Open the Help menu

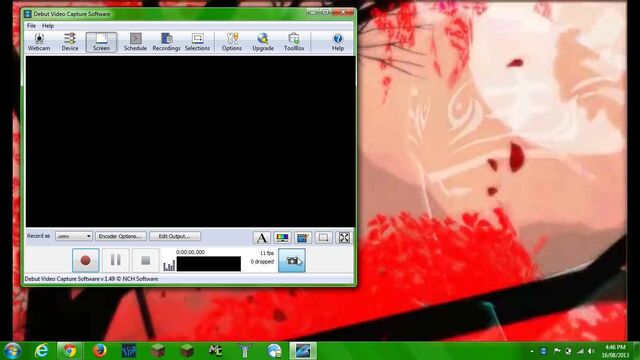point(48,26)
